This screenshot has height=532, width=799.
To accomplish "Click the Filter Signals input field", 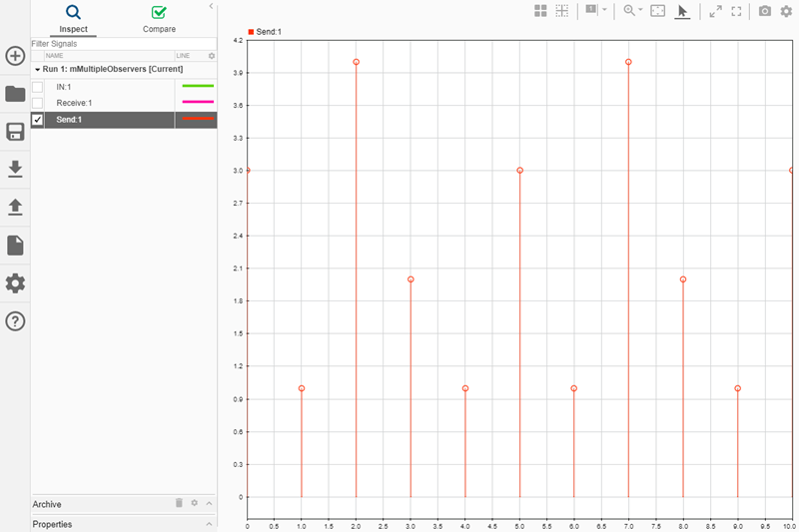I will coord(123,44).
